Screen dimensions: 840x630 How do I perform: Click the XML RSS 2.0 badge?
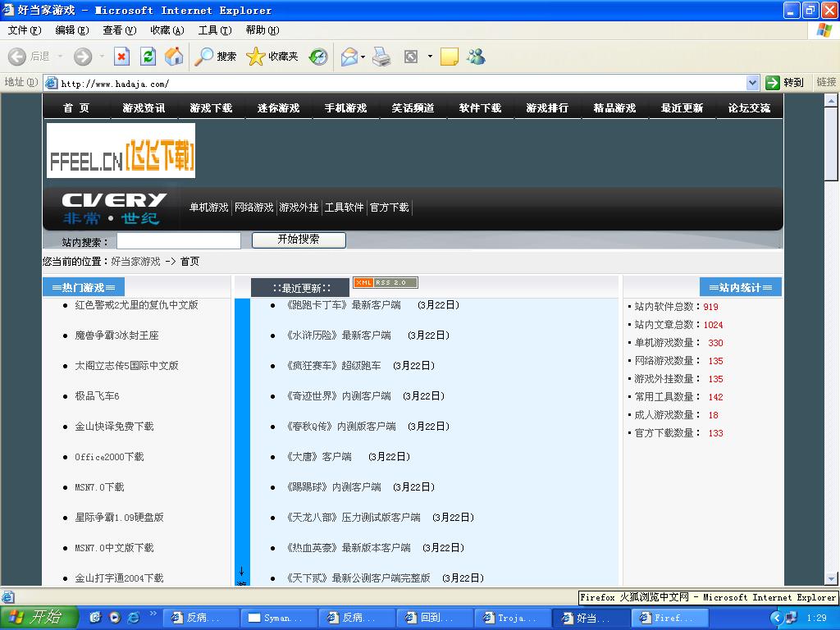(x=386, y=282)
